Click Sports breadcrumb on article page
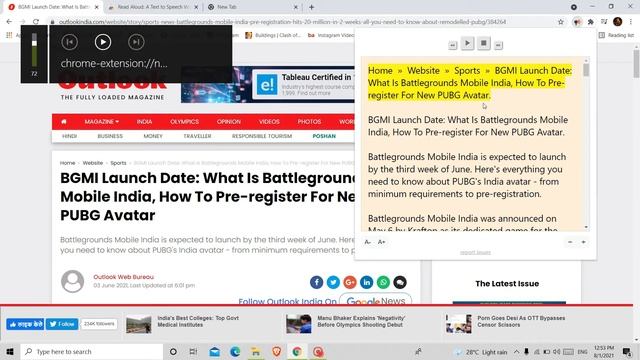Screen dimensions: 640x360 tap(118, 163)
